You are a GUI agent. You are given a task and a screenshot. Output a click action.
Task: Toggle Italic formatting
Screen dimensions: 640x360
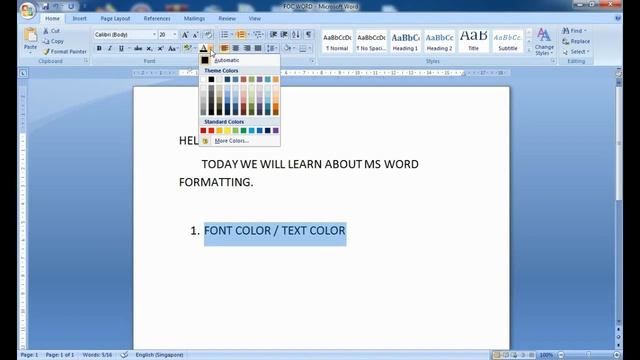(110, 49)
